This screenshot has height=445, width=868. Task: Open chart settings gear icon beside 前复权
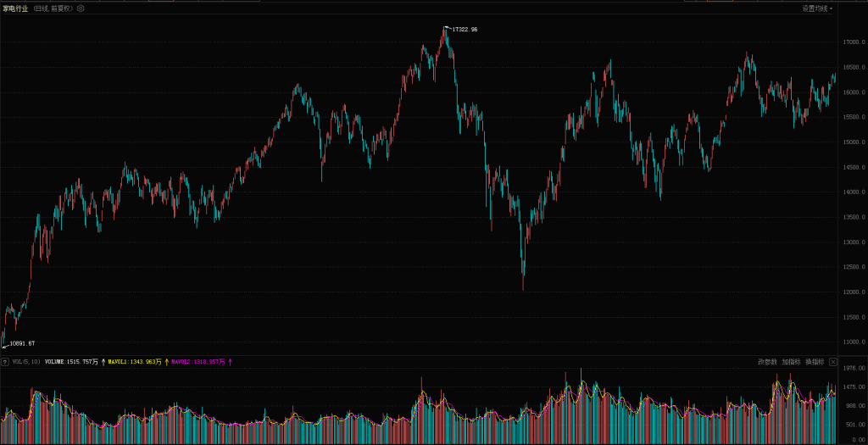[x=81, y=8]
